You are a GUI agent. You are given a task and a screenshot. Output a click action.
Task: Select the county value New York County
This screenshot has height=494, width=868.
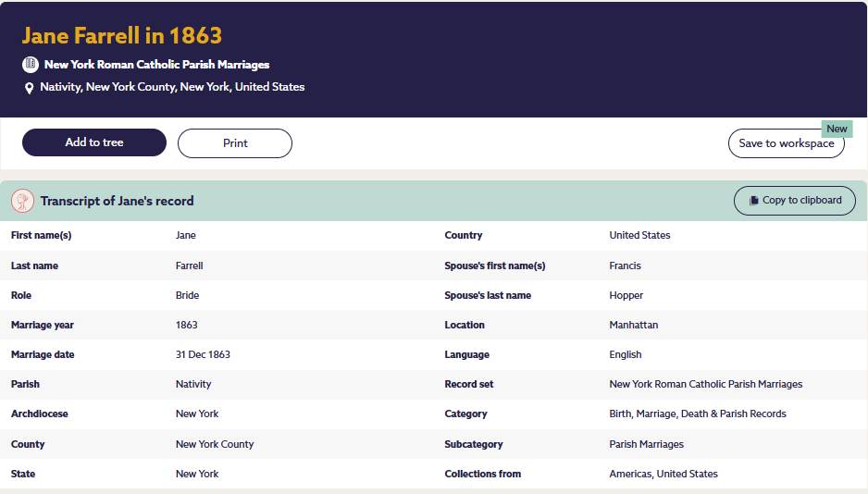[x=215, y=444]
